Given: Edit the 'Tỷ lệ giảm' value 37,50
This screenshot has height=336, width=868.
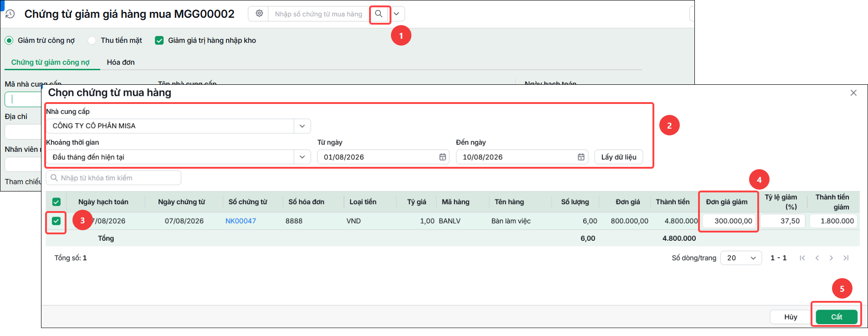Looking at the screenshot, I should click(783, 221).
